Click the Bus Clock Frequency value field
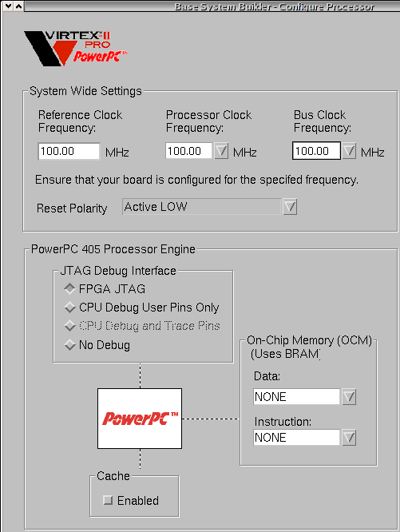This screenshot has width=400, height=532. 316,151
